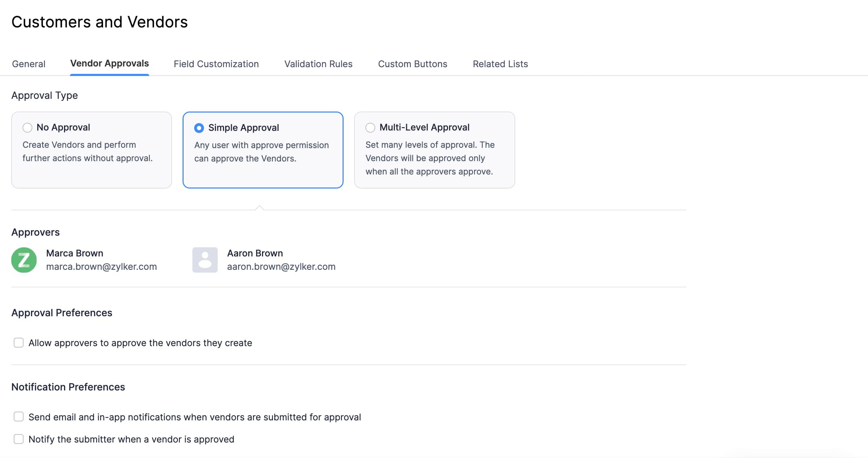Click the Simple Approval card

tap(263, 150)
